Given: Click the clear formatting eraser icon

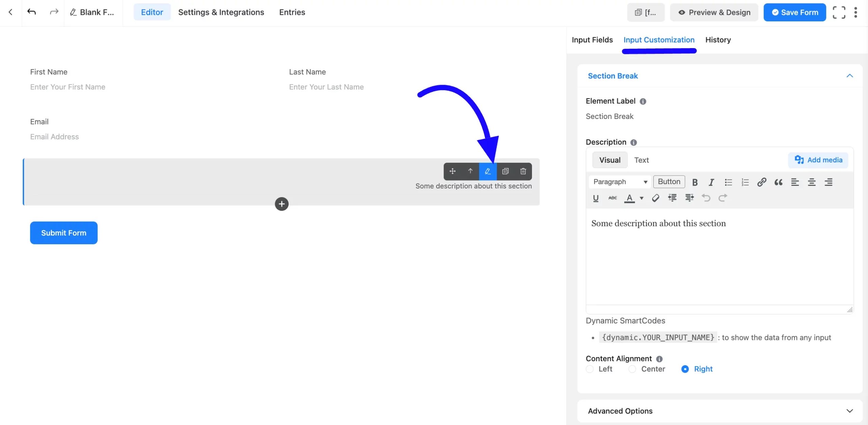Looking at the screenshot, I should (x=655, y=198).
